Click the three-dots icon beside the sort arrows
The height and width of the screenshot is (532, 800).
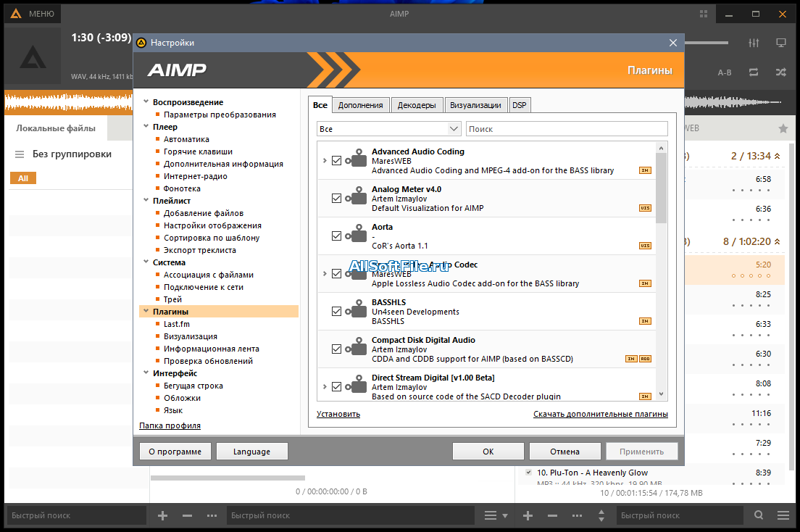click(x=577, y=515)
